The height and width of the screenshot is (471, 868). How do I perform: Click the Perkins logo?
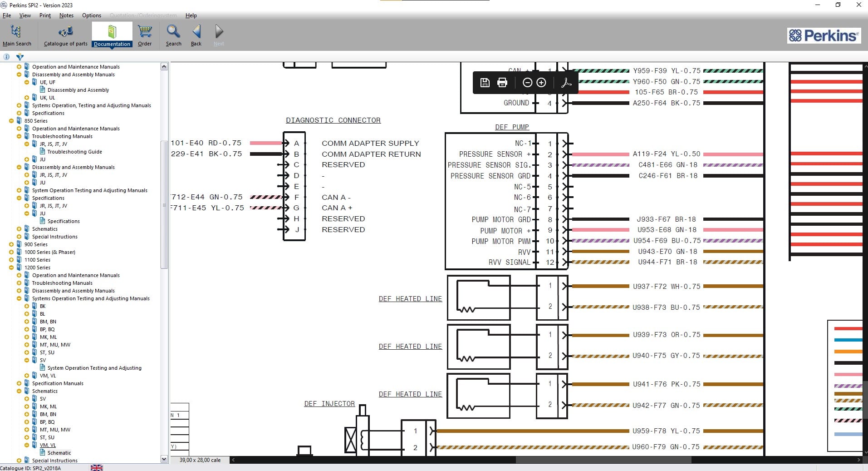[x=824, y=35]
